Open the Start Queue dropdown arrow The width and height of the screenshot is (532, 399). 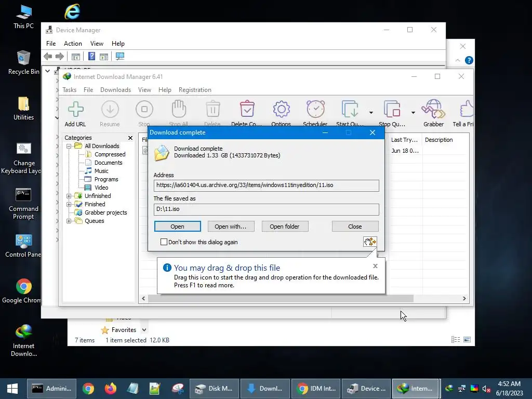coord(371,112)
